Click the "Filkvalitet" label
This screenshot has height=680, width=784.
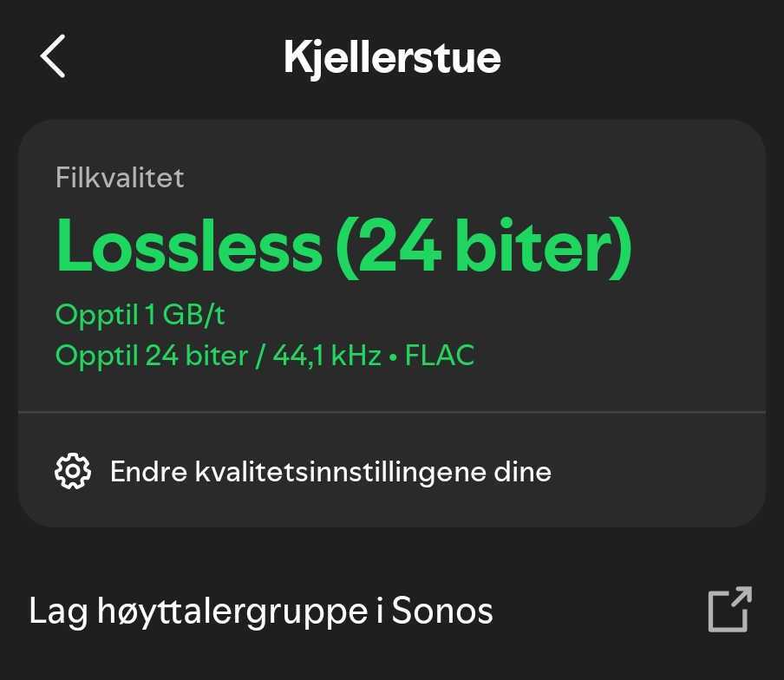point(120,178)
